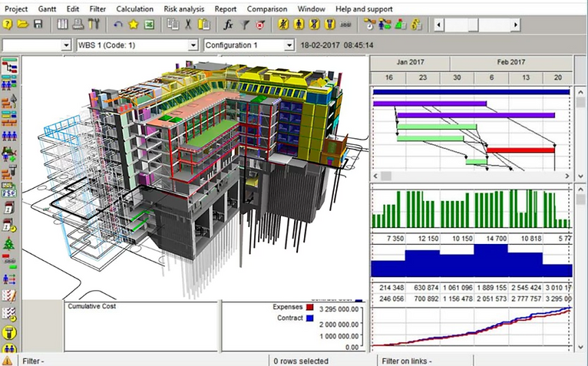588x366 pixels.
Task: Click the warning triangle in status bar
Action: (x=7, y=361)
